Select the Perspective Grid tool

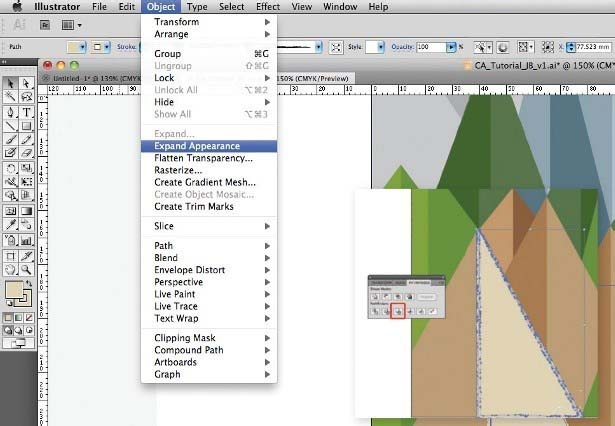pos(26,195)
